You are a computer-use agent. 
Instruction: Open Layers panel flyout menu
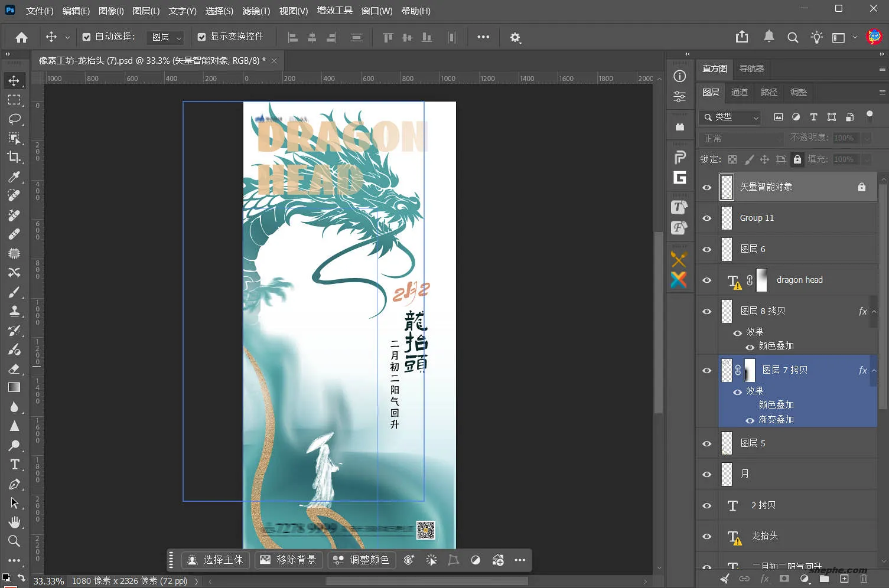[882, 92]
